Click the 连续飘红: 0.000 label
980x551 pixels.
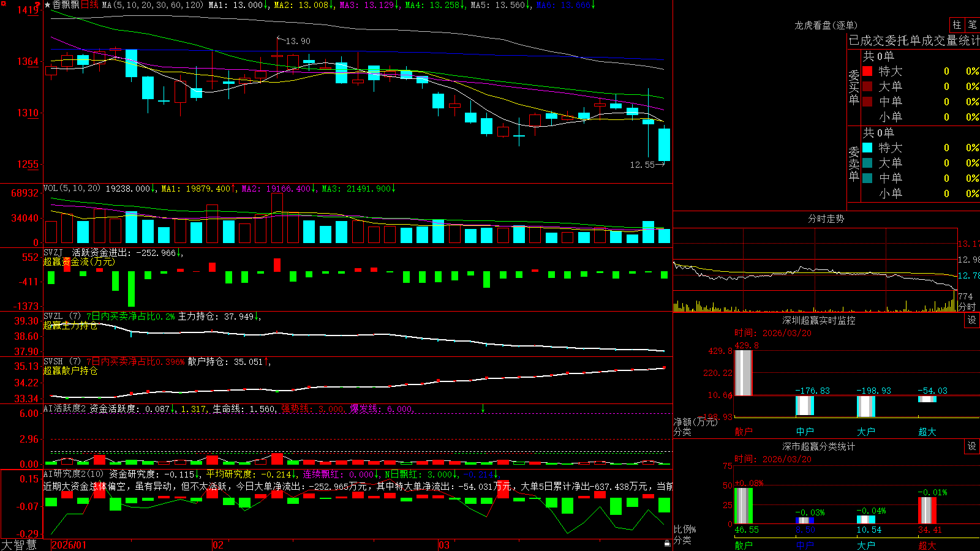tap(339, 474)
